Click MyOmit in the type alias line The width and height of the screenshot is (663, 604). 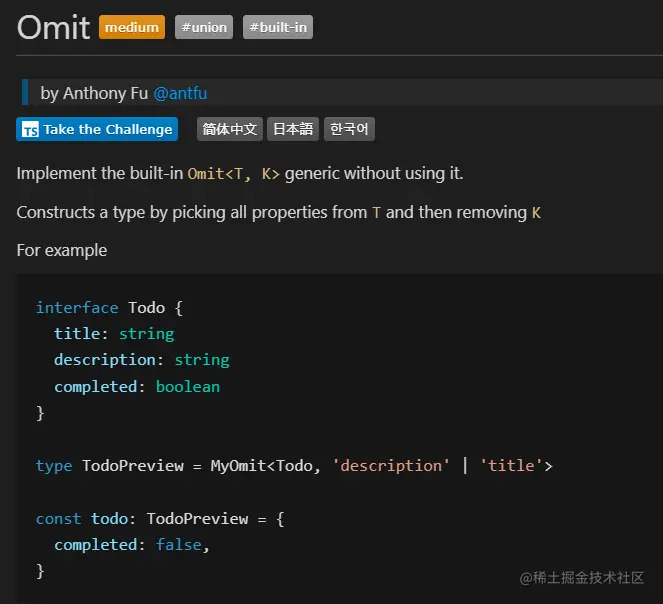pos(239,465)
